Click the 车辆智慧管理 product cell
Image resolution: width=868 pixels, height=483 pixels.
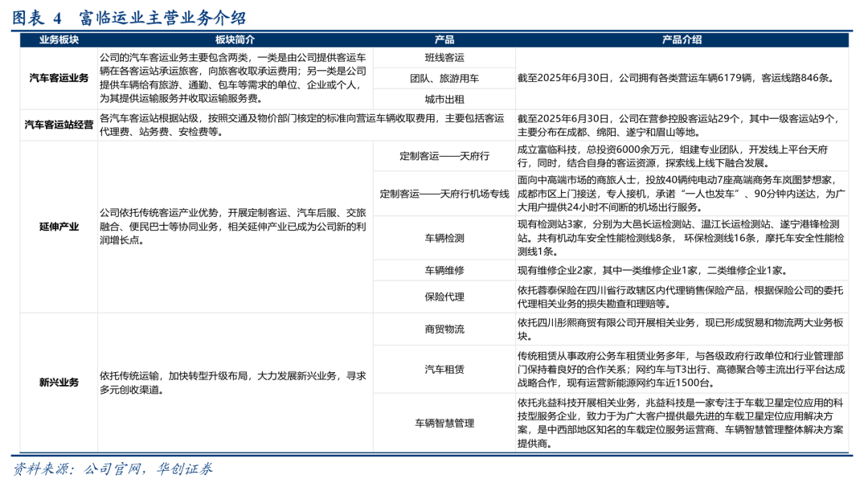pyautogui.click(x=444, y=423)
